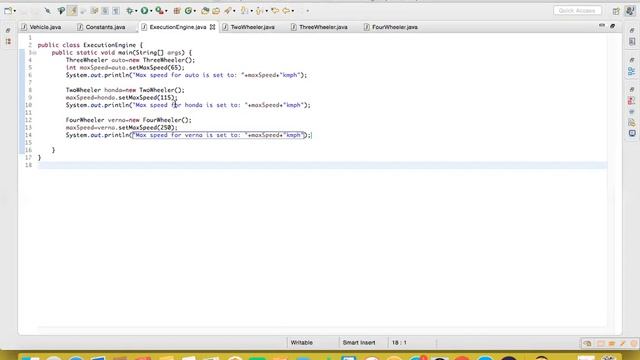
Task: Click the 'Max speed for auto' println line
Action: [x=187, y=75]
